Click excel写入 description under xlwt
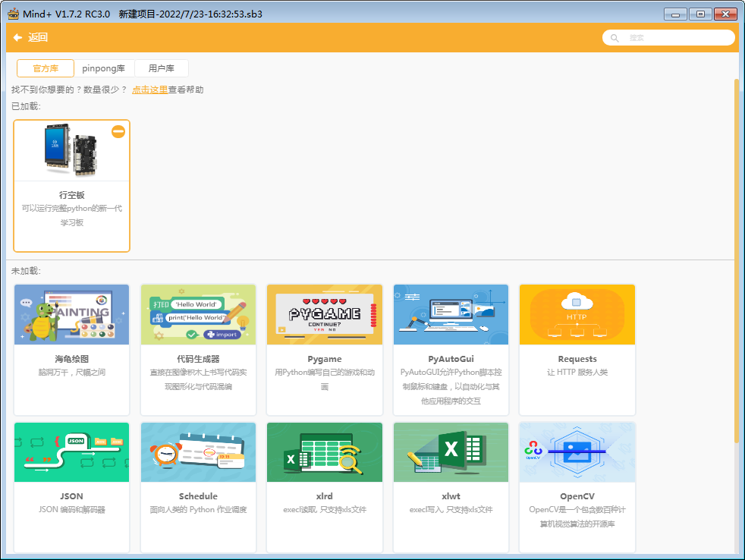745x560 pixels. point(451,510)
